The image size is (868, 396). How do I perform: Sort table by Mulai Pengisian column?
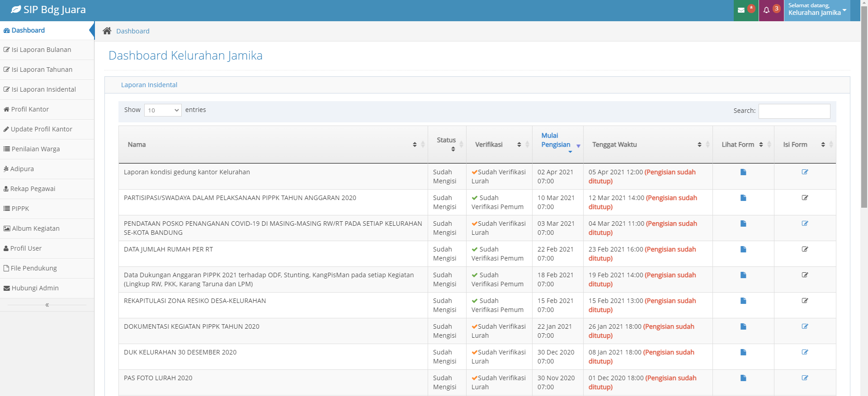558,144
